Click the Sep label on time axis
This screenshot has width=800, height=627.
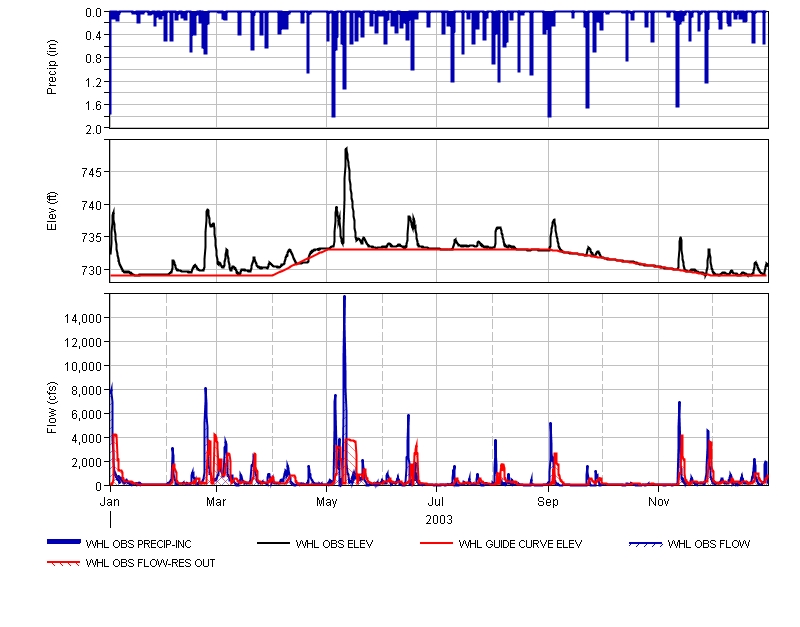click(x=548, y=502)
